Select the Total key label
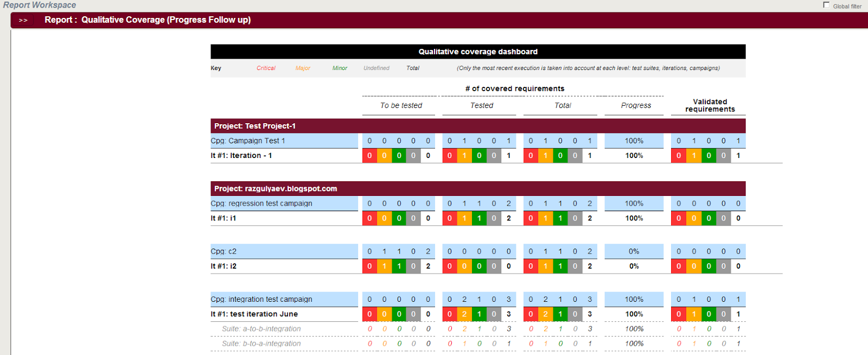 [413, 68]
